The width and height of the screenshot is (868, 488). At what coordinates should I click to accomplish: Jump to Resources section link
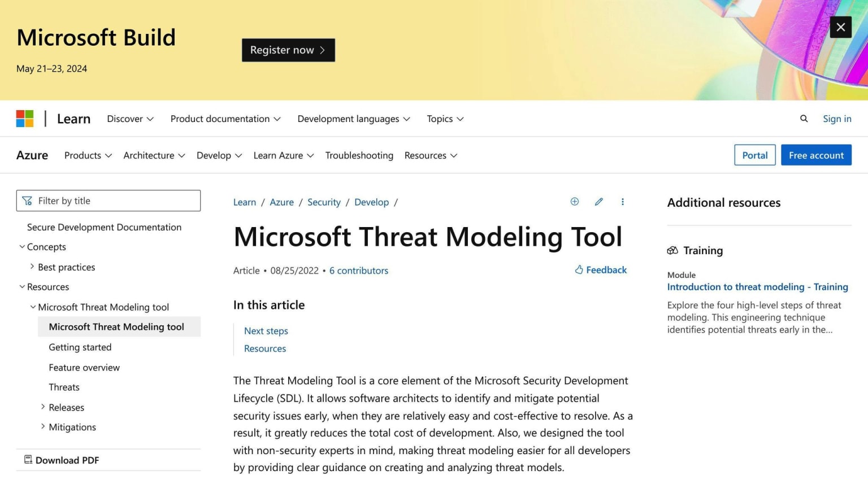tap(265, 348)
